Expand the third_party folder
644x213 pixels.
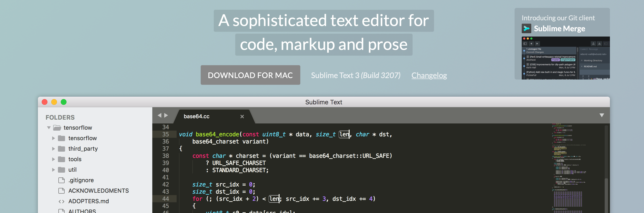(x=53, y=149)
